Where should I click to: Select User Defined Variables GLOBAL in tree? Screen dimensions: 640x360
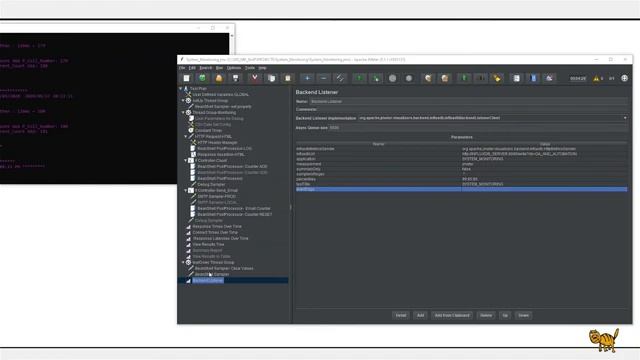point(220,94)
